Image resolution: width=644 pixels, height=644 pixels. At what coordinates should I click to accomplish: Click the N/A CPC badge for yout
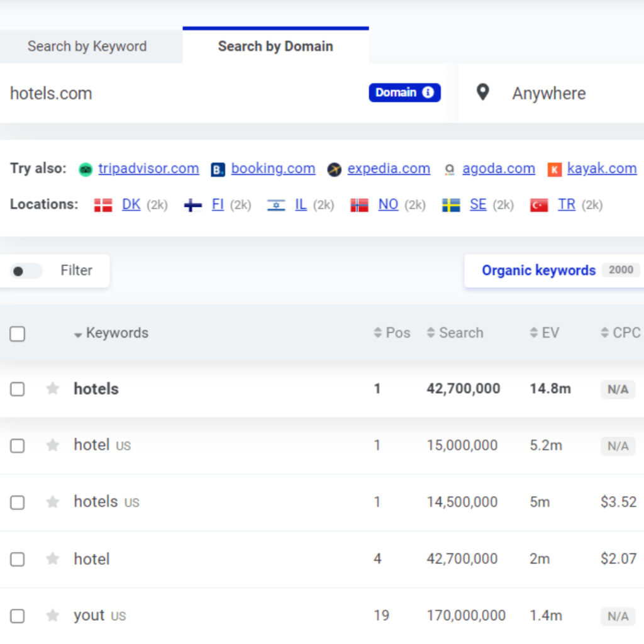tap(618, 616)
